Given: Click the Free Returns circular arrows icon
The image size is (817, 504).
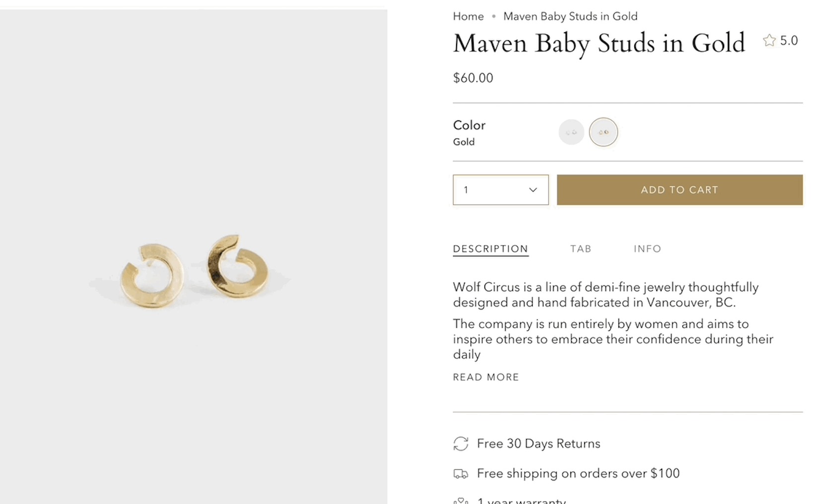Looking at the screenshot, I should coord(461,443).
